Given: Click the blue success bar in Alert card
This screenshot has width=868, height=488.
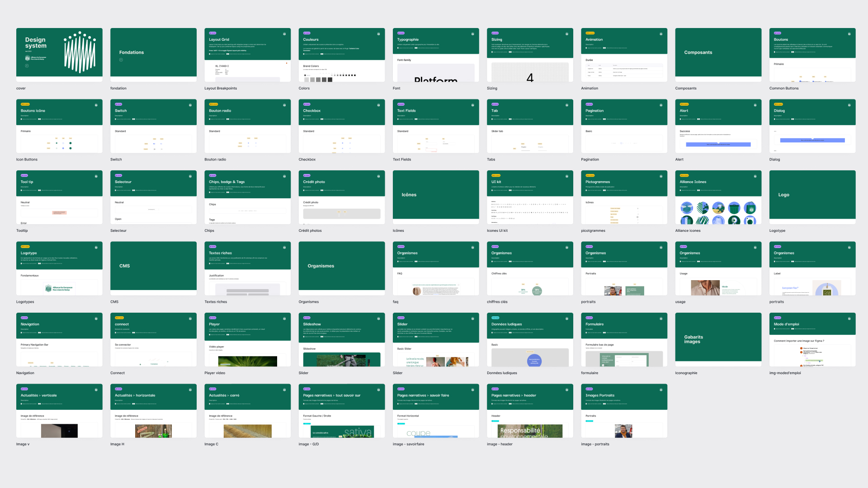Looking at the screenshot, I should pos(718,145).
